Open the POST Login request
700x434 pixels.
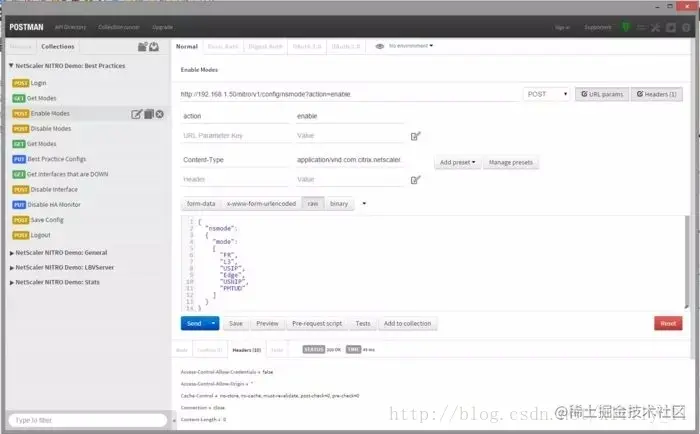[x=88, y=83]
